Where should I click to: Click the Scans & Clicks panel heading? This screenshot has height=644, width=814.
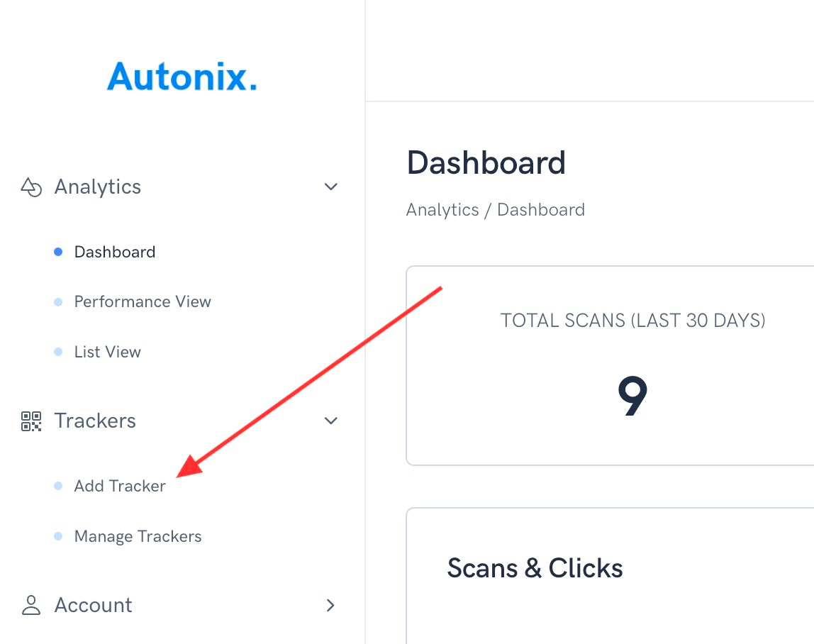[x=535, y=567]
